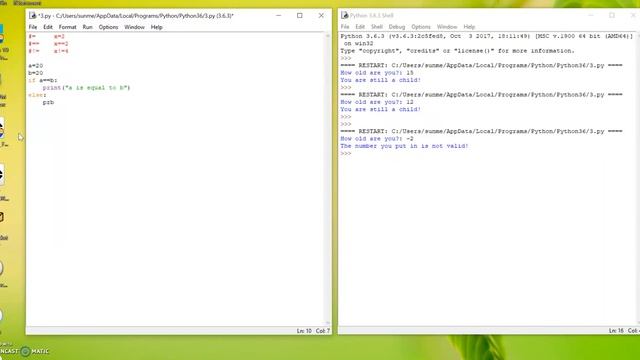
Task: Open Window menu in 3.py editor
Action: 134,27
